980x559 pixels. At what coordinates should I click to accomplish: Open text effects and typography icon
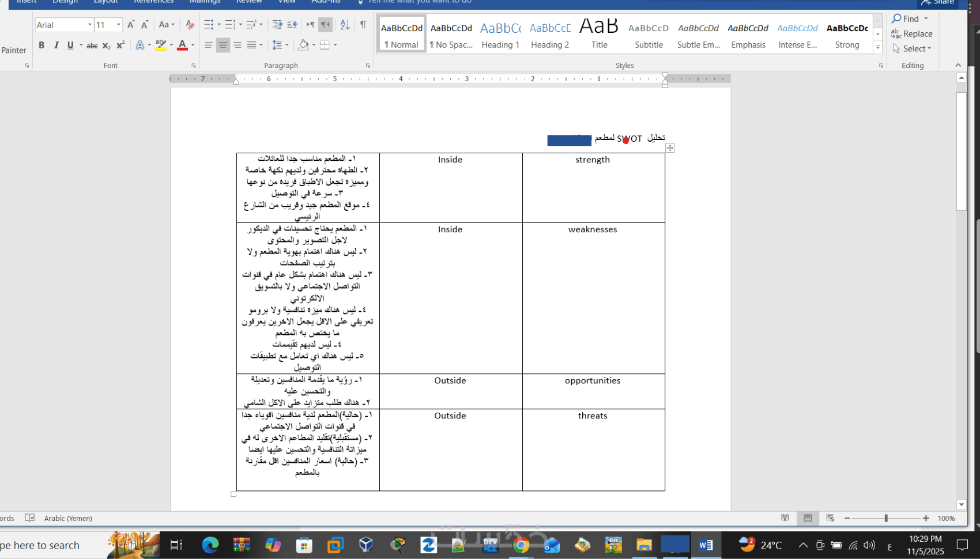140,45
